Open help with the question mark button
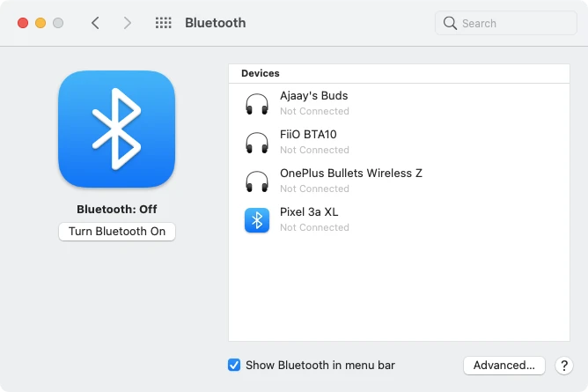This screenshot has width=588, height=392. point(563,365)
